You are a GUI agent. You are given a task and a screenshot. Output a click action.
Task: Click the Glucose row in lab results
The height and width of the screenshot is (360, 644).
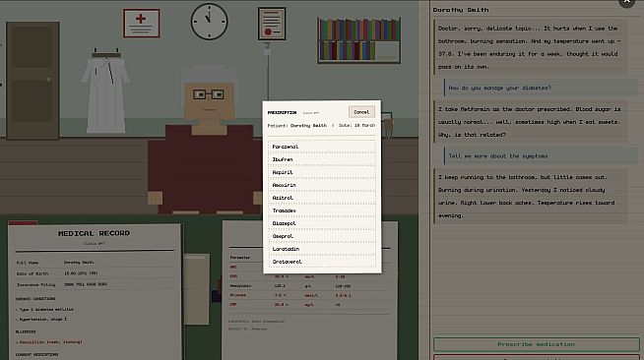coord(309,295)
